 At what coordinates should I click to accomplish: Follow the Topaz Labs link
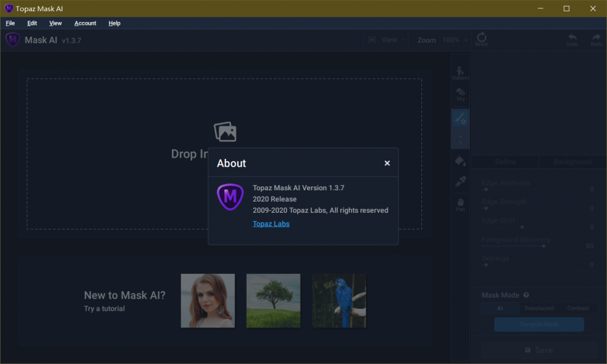click(x=271, y=223)
